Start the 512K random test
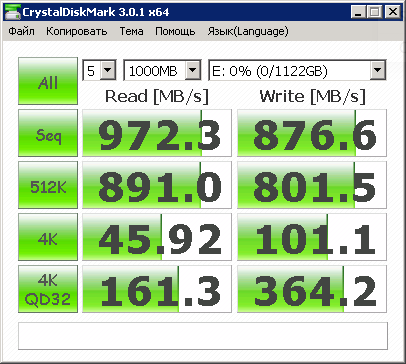Screen dimensions: 406x364 [x=48, y=185]
